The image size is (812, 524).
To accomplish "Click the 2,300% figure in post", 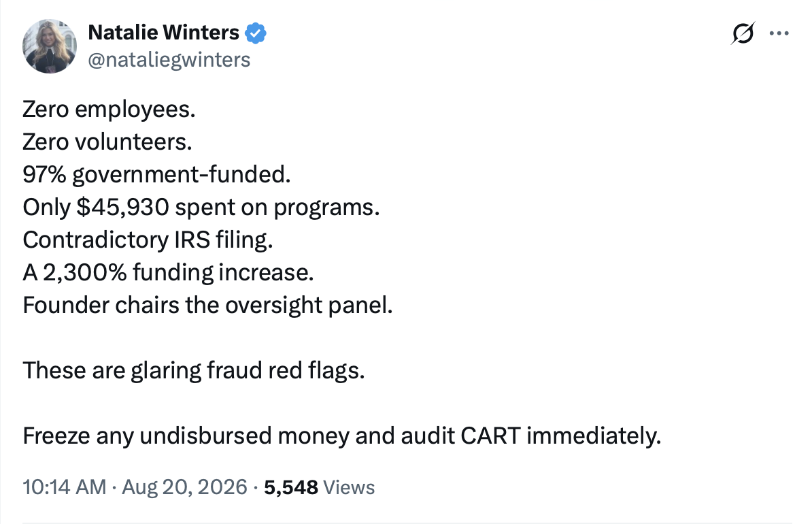I will (x=85, y=273).
